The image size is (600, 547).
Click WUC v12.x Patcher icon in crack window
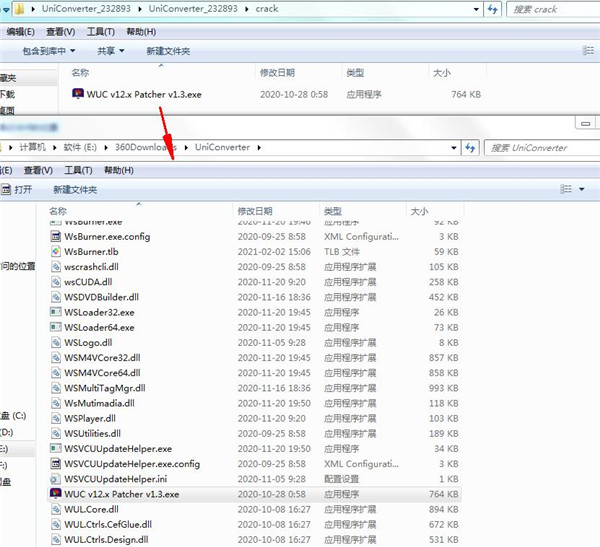click(78, 94)
